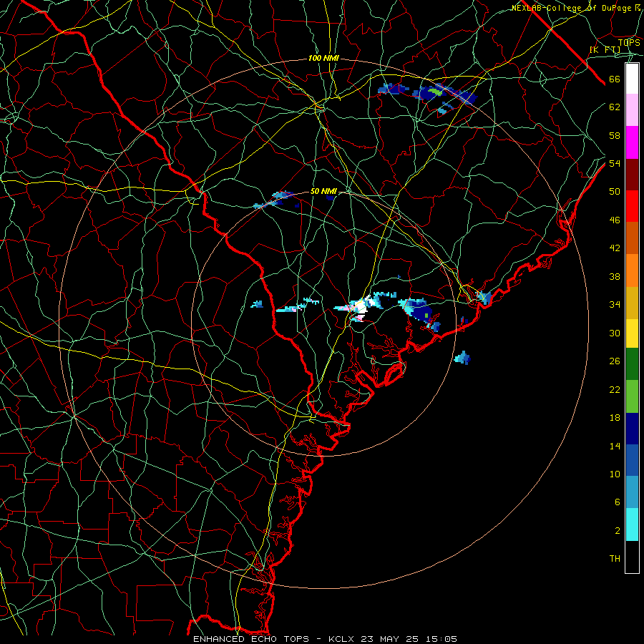Screen dimensions: 644x644
Task: Pick the dark red (maroon) legend swatch
Action: click(x=632, y=175)
